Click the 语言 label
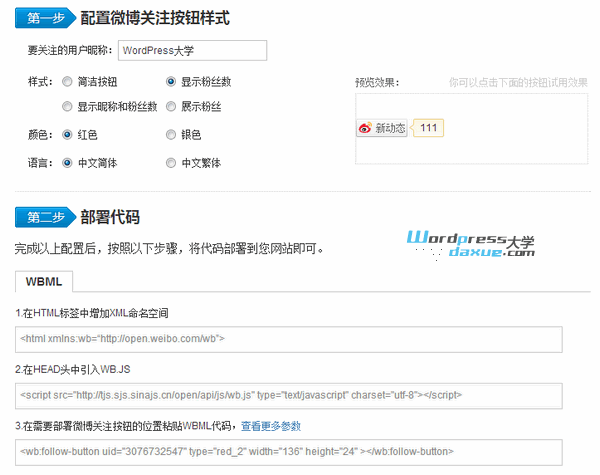 click(40, 163)
